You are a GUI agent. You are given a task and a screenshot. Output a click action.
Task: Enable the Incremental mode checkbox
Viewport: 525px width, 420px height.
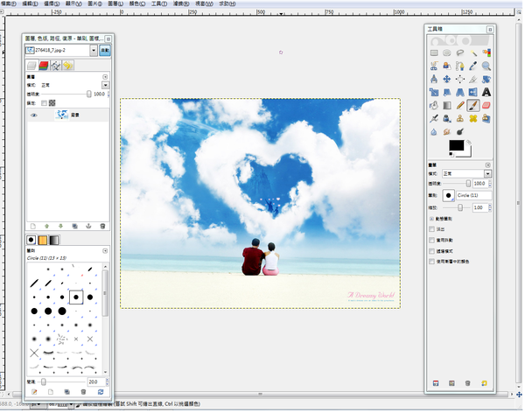point(431,251)
